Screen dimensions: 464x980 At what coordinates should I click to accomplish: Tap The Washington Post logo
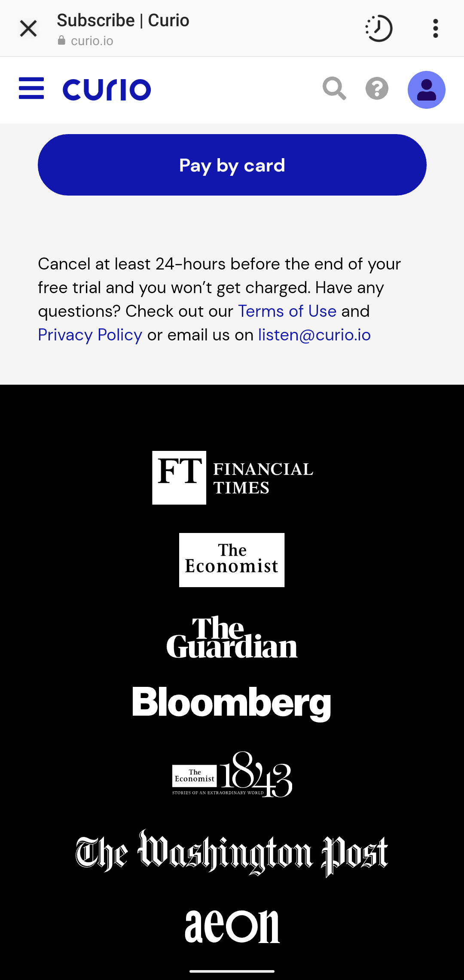coord(232,853)
